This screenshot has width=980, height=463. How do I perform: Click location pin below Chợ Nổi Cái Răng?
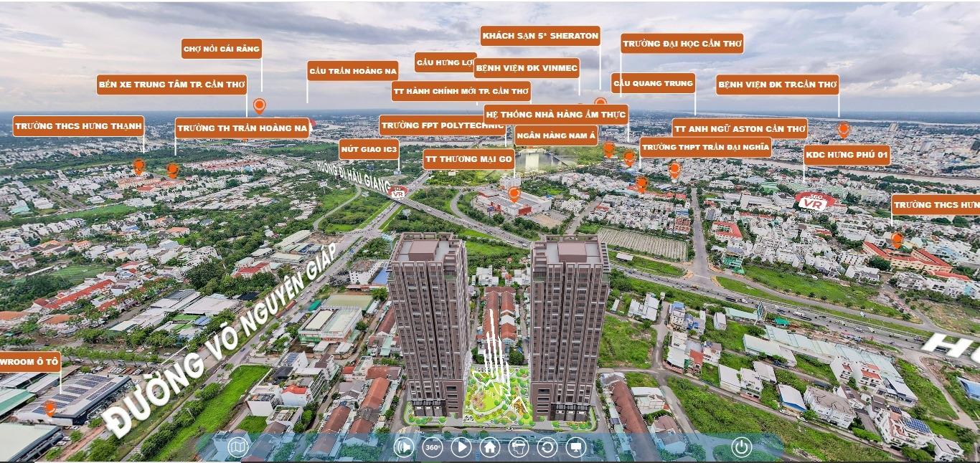(x=260, y=106)
